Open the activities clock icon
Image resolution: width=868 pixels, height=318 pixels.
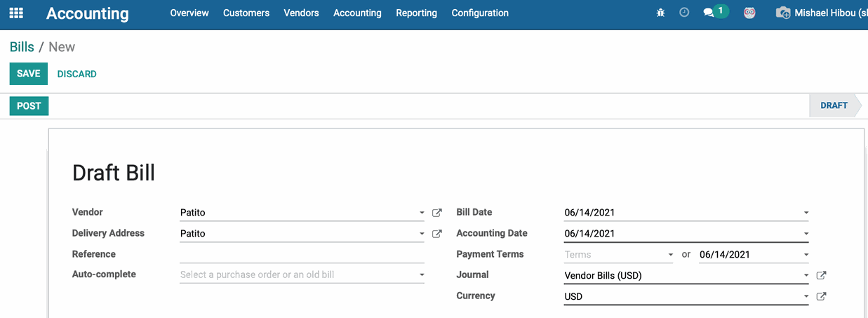[x=684, y=13]
